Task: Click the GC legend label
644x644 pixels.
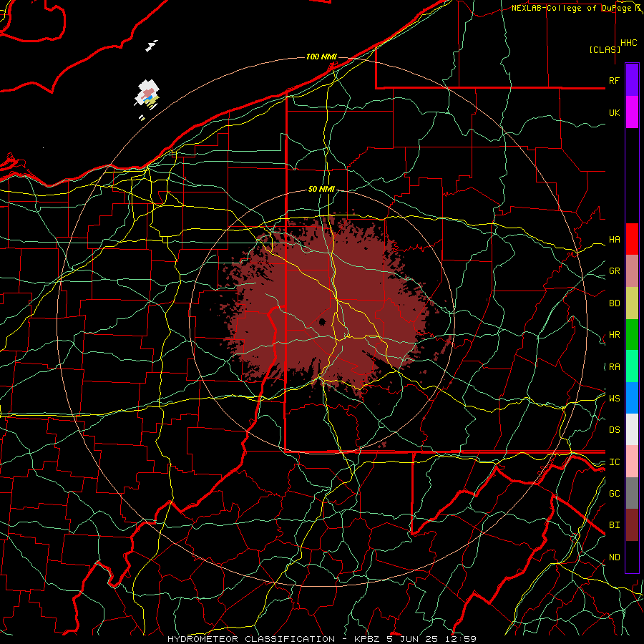Action: pyautogui.click(x=614, y=493)
